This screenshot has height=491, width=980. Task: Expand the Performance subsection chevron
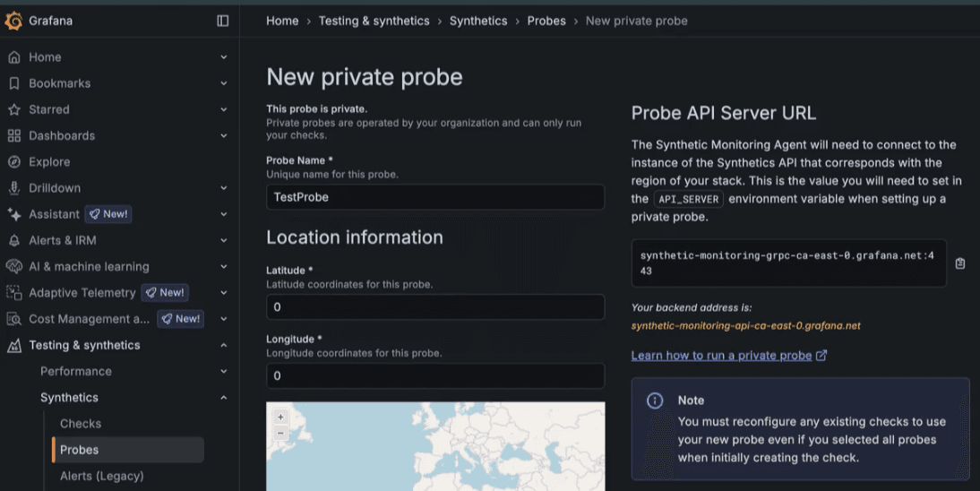(223, 372)
